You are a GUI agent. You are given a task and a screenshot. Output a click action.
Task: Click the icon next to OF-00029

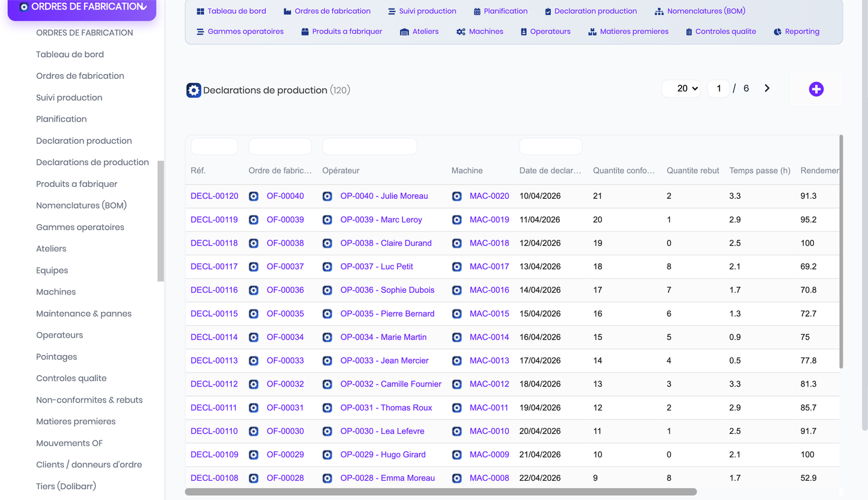pyautogui.click(x=253, y=455)
